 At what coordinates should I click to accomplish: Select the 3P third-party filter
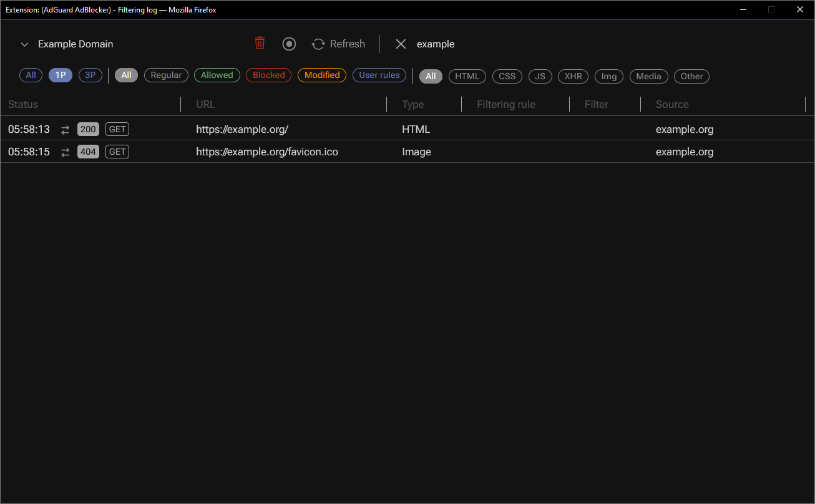click(90, 75)
